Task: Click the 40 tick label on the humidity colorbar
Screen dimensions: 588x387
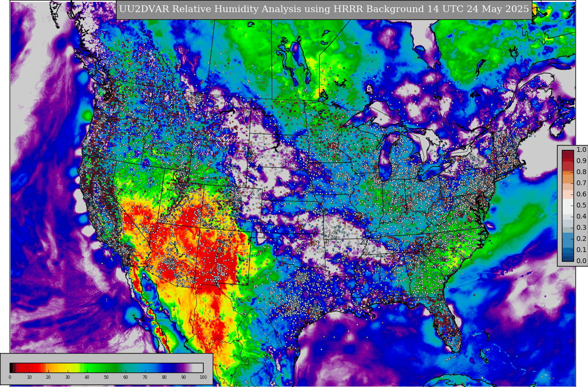Action: click(x=87, y=377)
